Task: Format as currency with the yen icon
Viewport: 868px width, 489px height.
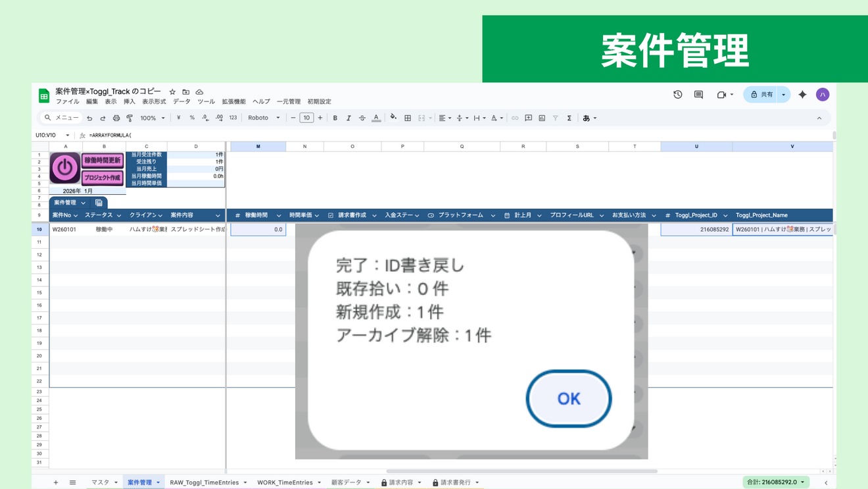Action: (178, 118)
